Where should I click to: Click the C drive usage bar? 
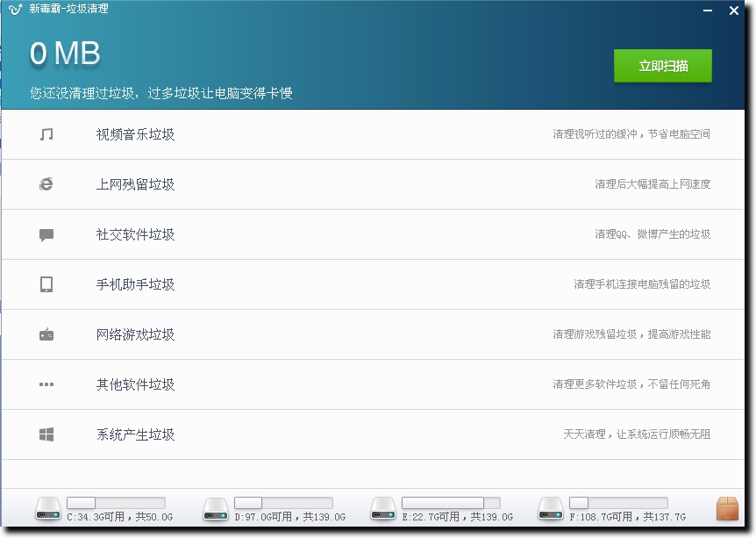pyautogui.click(x=116, y=503)
